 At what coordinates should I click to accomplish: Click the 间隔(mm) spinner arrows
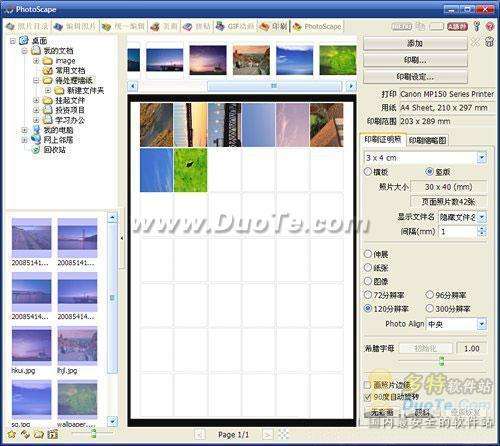[x=482, y=231]
